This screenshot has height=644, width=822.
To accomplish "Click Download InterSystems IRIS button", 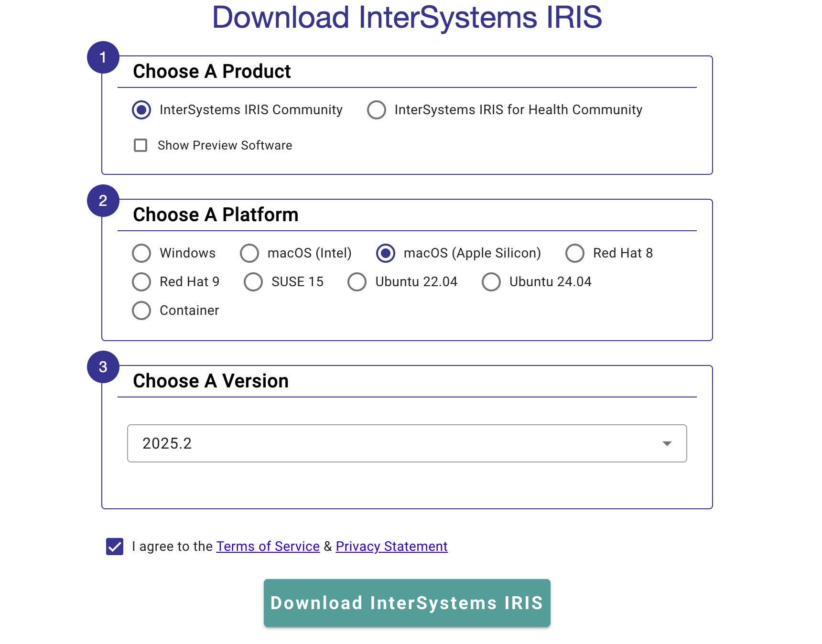I will 407,603.
